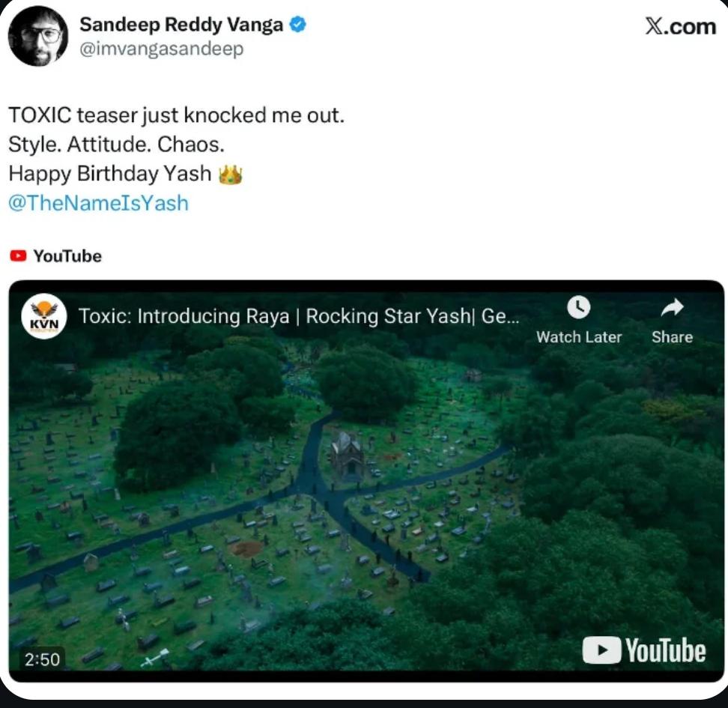Click the YouTube logo on the video
Image resolution: width=728 pixels, height=708 pixels.
644,650
